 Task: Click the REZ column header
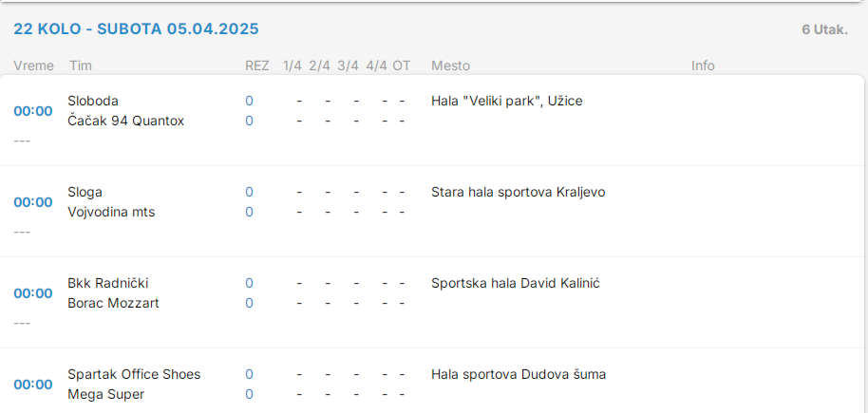(x=256, y=66)
